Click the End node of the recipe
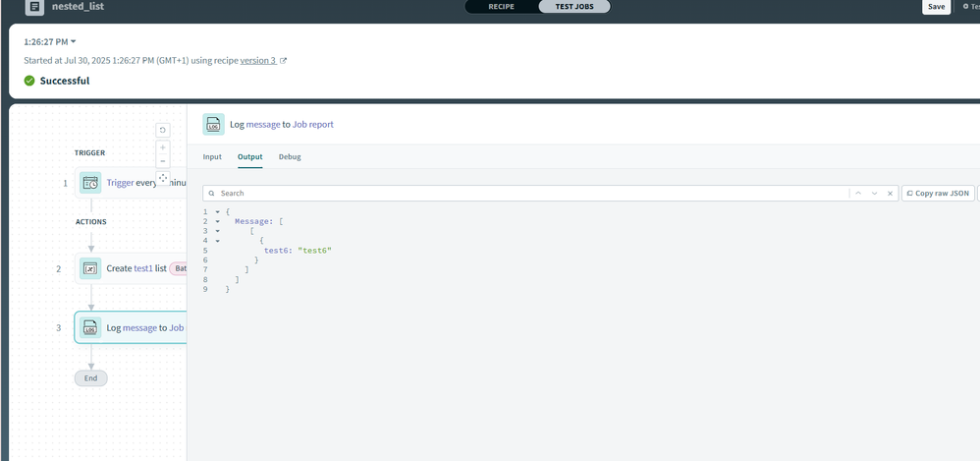The image size is (980, 461). tap(90, 377)
